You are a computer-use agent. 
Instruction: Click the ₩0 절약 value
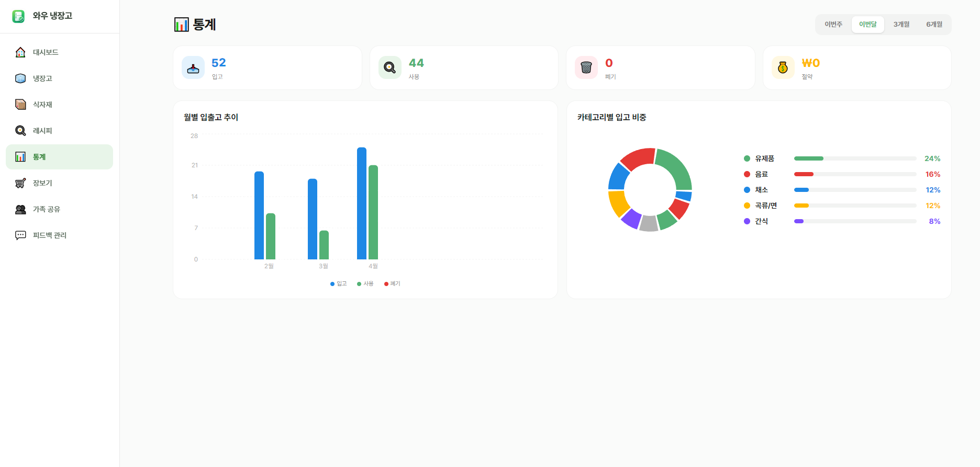coord(811,63)
